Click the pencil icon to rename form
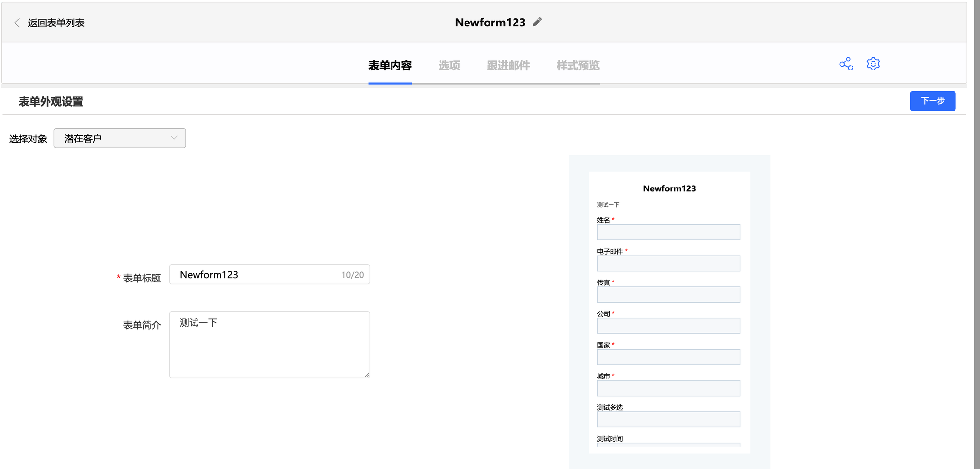980x469 pixels. pos(538,22)
